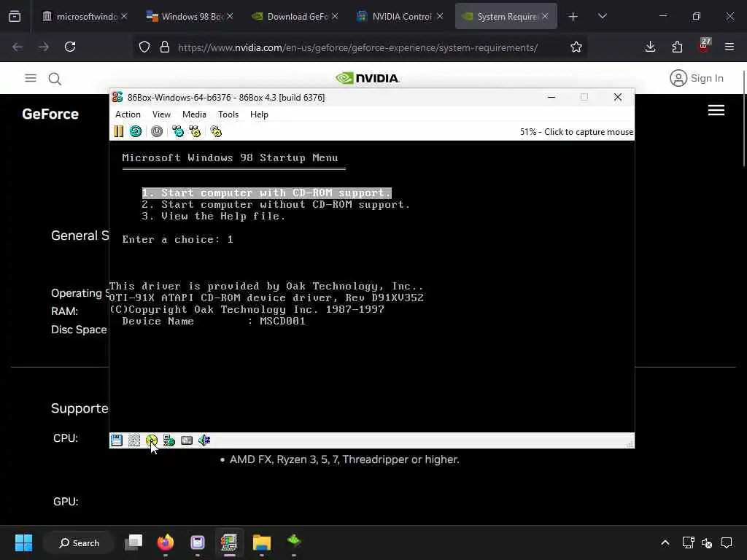Viewport: 747px width, 560px height.
Task: Click the Click to capture mouse status text
Action: 576,132
